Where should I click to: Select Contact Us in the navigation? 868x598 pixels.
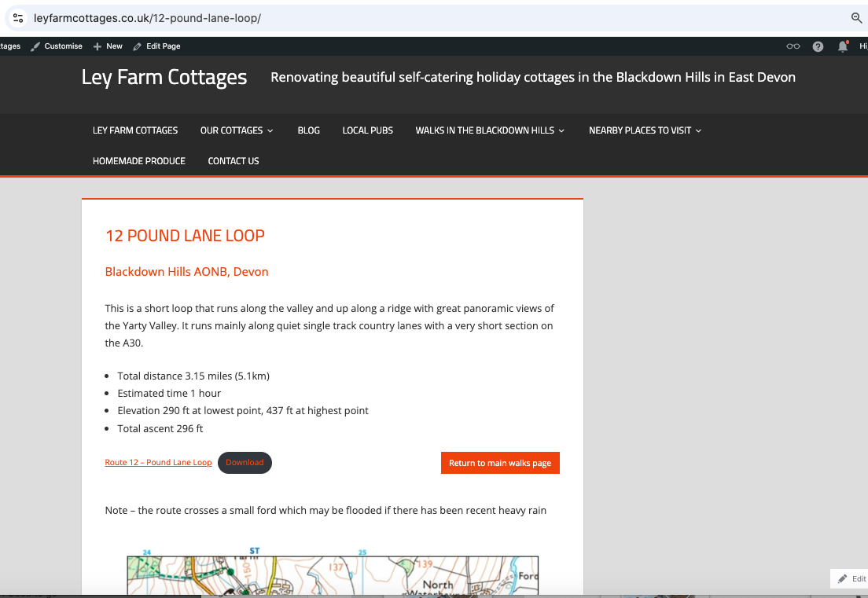pyautogui.click(x=234, y=161)
